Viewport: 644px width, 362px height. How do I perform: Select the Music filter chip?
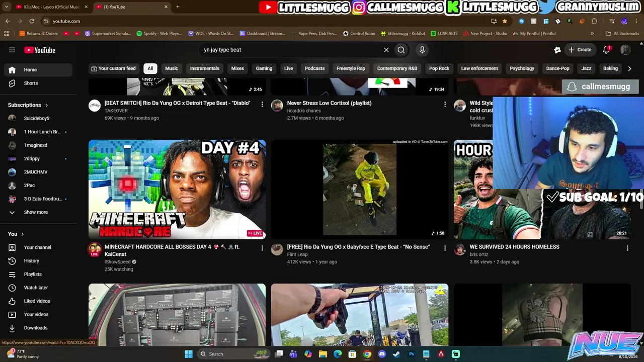[172, 68]
